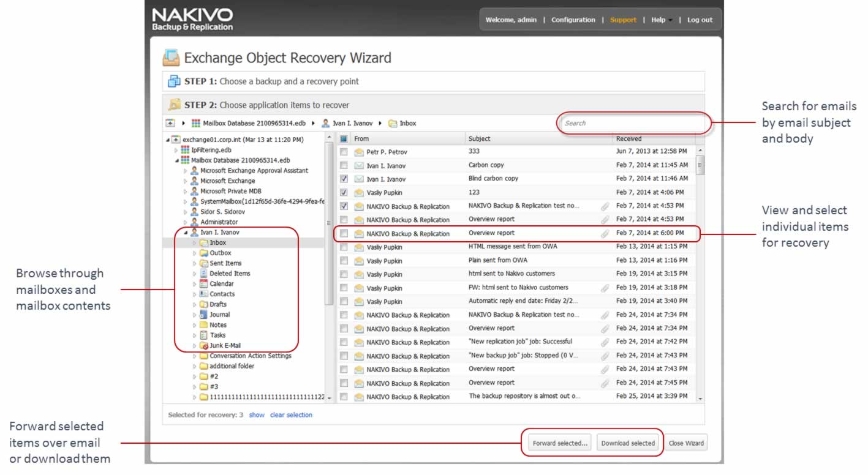The image size is (868, 475).
Task: Expand Microsoft Exchange Approval Assistant mailbox
Action: coord(186,171)
